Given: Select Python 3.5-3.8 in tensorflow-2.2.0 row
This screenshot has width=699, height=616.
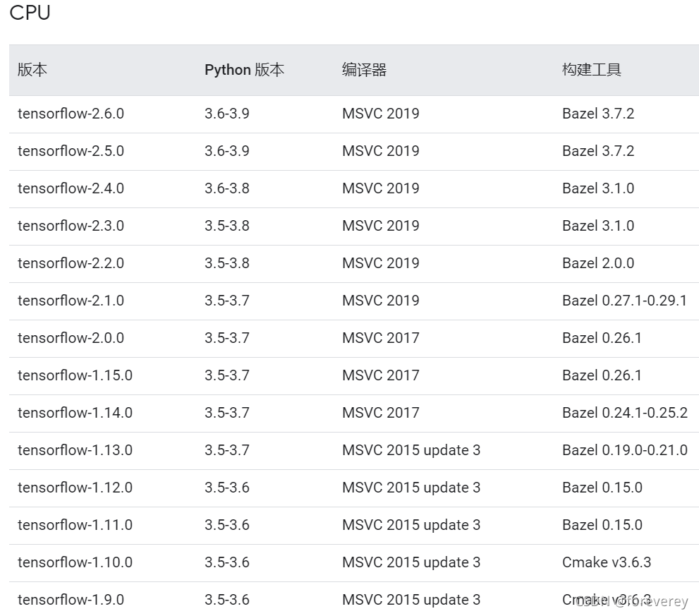Looking at the screenshot, I should (x=227, y=264).
